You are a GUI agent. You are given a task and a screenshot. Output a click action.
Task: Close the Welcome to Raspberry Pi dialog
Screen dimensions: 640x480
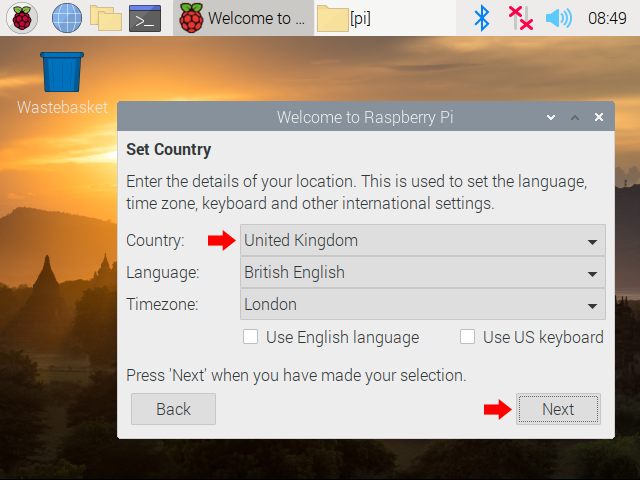(599, 118)
